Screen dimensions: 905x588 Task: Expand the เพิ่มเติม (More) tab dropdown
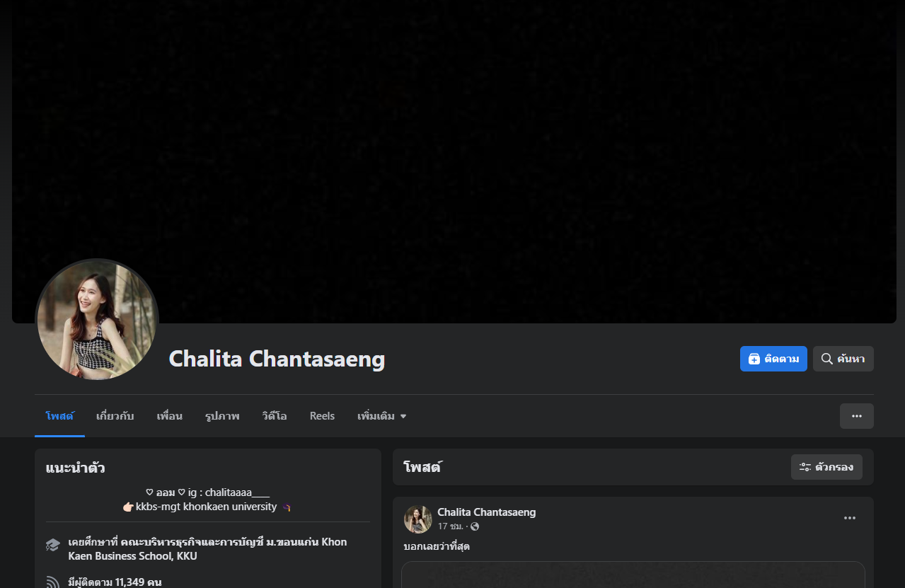tap(382, 416)
